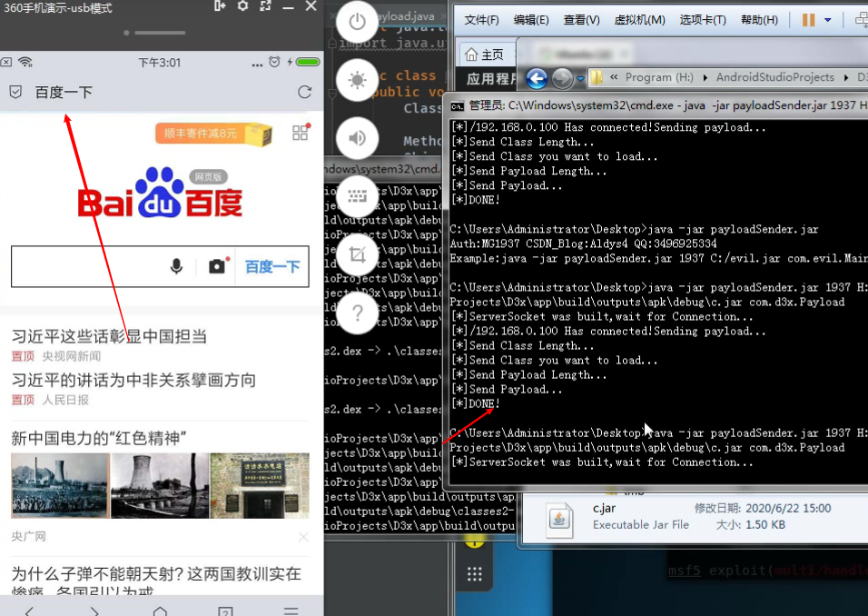Open the keyboard icon in side panel

coord(357,195)
